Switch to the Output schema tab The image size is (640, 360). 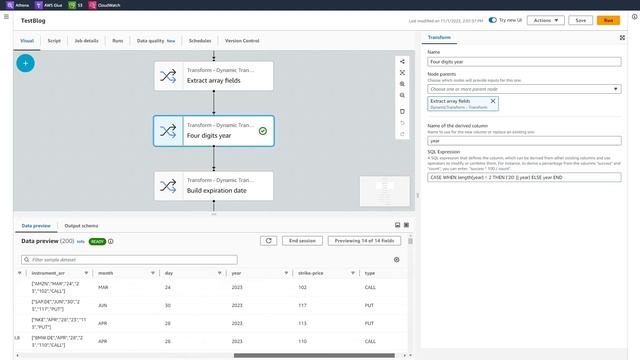81,226
